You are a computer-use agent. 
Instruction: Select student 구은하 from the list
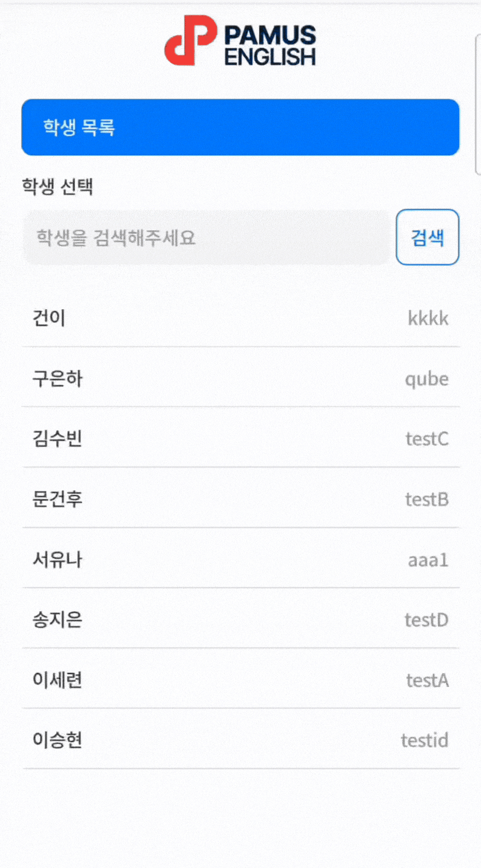pos(57,378)
